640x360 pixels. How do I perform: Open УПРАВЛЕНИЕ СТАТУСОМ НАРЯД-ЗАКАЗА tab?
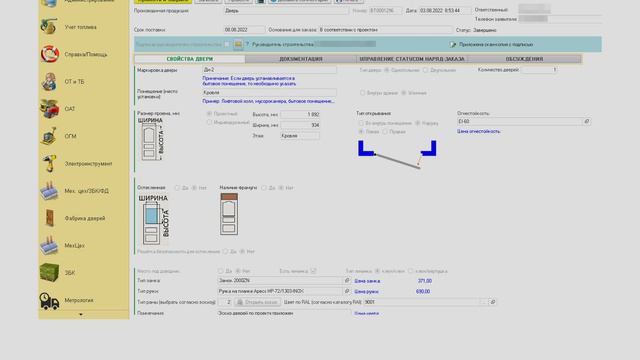coord(412,59)
